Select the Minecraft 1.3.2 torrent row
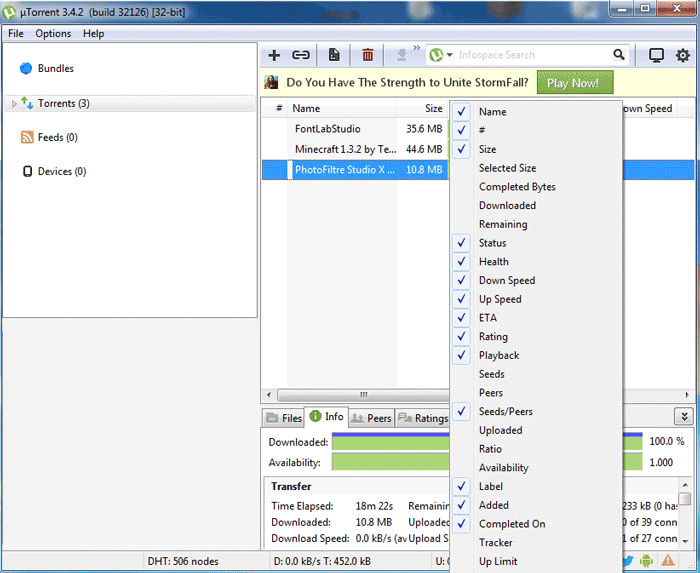The width and height of the screenshot is (700, 573). click(x=355, y=149)
